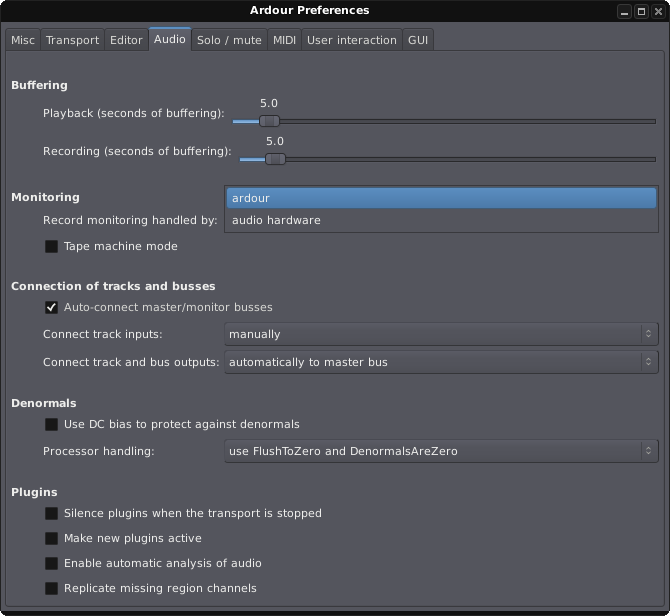Switch to the Misc tab

click(x=23, y=40)
